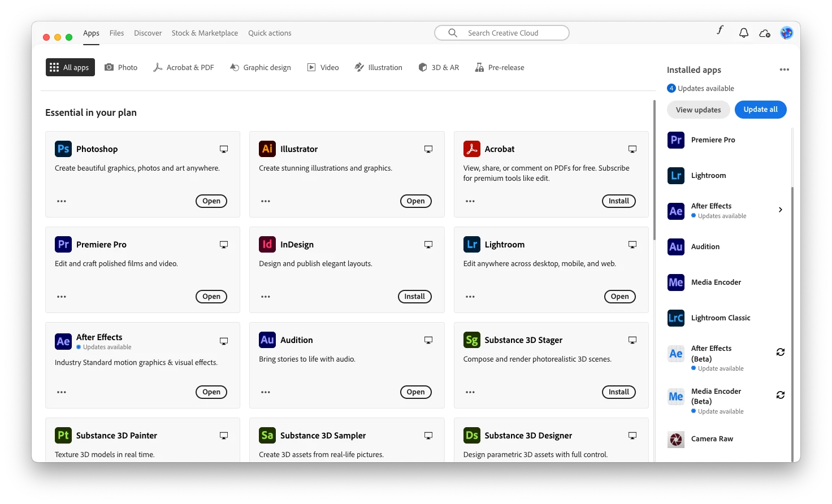Open the Acrobat card's more options menu
This screenshot has width=832, height=504.
470,201
